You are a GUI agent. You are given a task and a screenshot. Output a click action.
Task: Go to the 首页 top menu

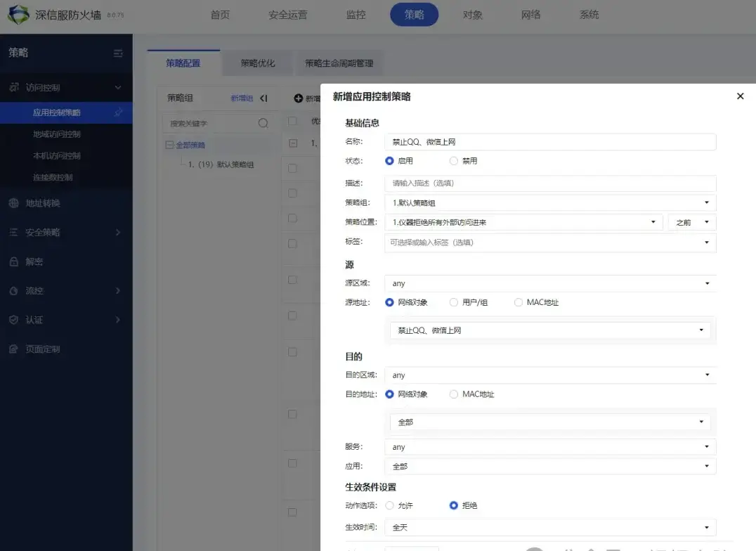tap(221, 15)
